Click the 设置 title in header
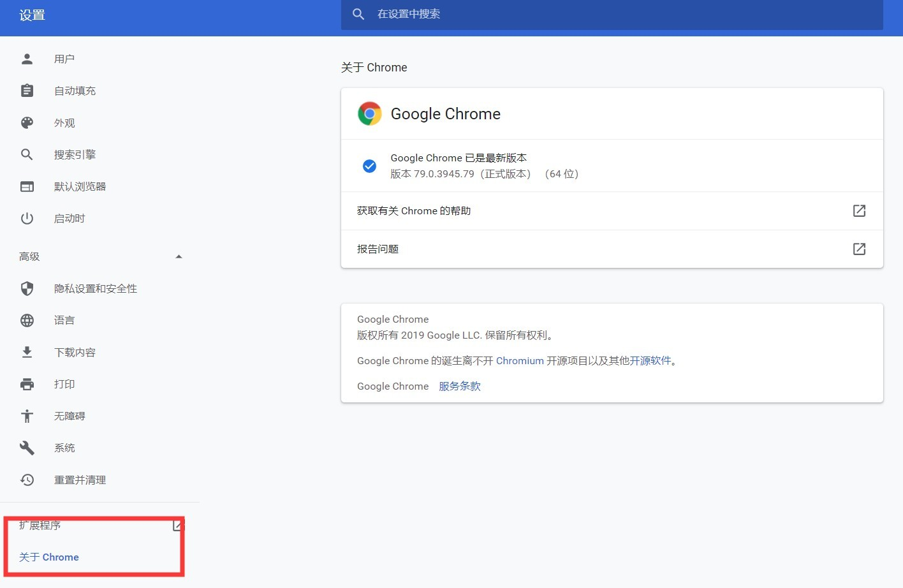This screenshot has width=903, height=588. (x=32, y=15)
